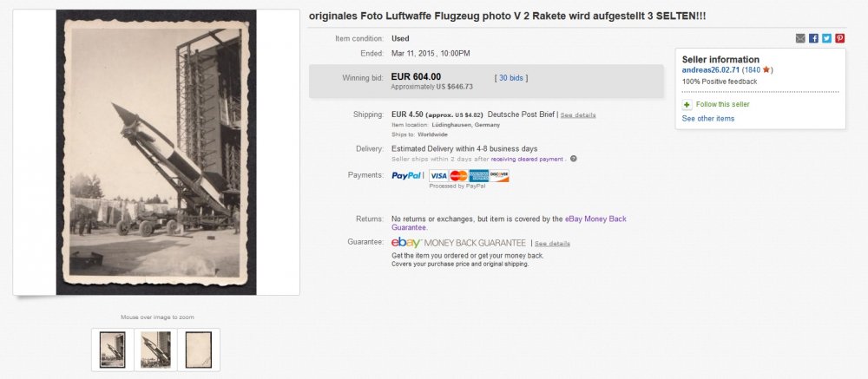Pin listing on Pinterest
Viewport: 868px width, 379px height.
839,38
